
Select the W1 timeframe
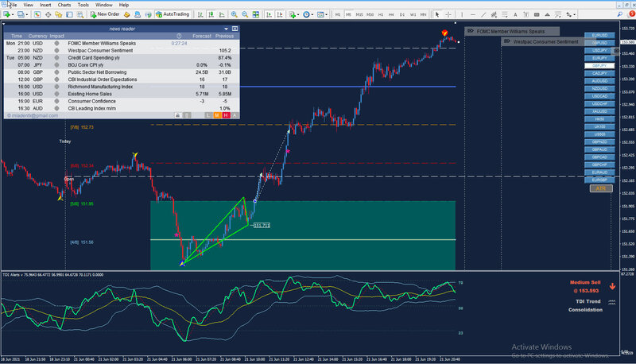tap(413, 14)
